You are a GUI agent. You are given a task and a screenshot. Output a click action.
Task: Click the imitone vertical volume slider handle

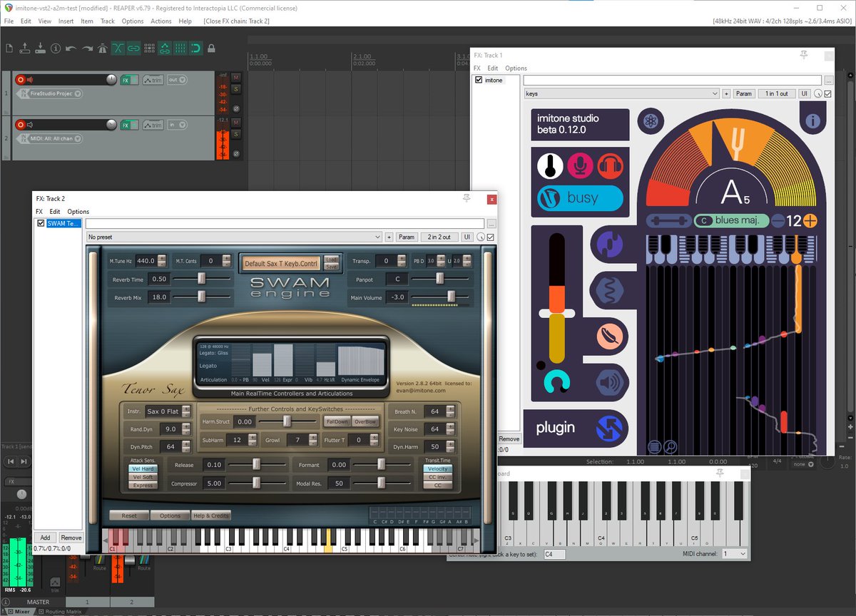tap(558, 313)
